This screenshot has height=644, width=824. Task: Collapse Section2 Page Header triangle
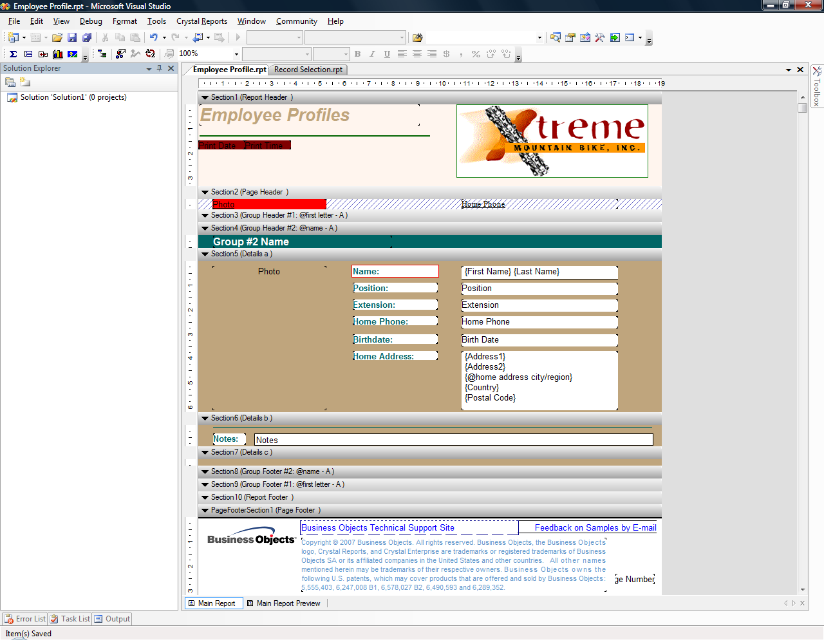pyautogui.click(x=205, y=193)
